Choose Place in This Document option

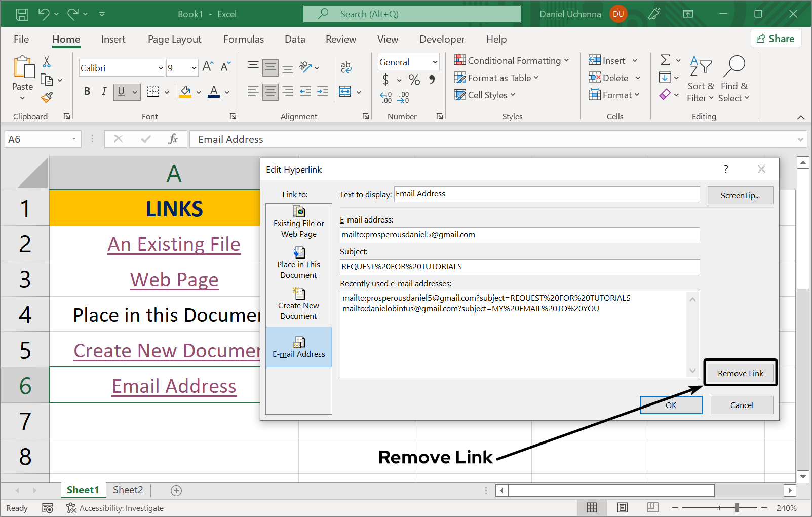[299, 263]
